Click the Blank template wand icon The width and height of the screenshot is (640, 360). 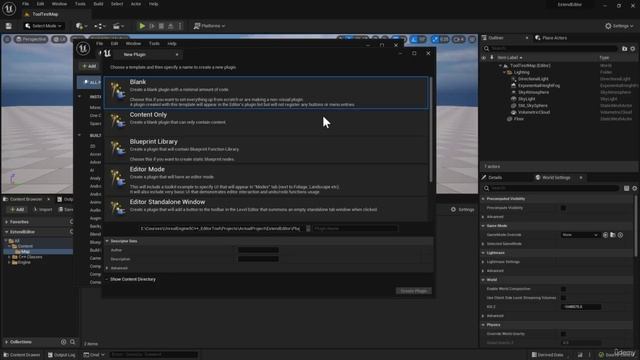(x=118, y=92)
